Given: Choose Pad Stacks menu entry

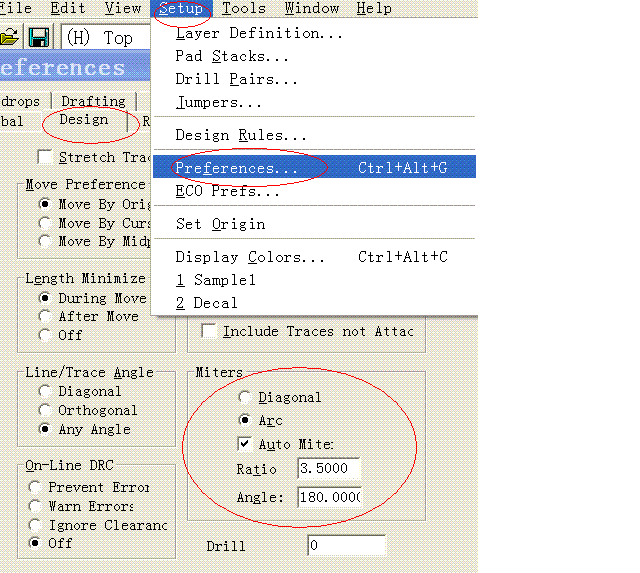Looking at the screenshot, I should 314,56.
